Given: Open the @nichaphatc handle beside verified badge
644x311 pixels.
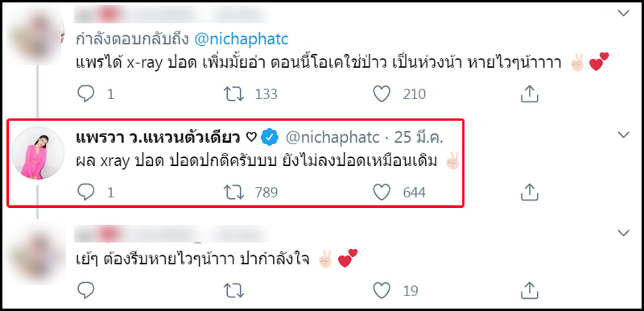Looking at the screenshot, I should 332,139.
